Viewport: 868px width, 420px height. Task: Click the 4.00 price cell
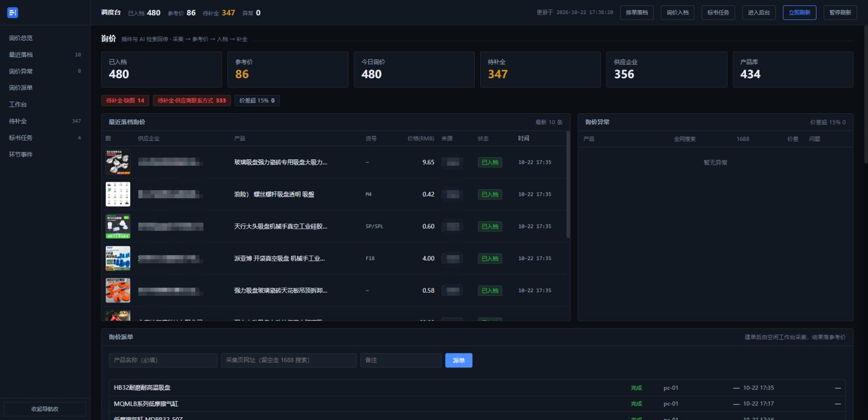point(428,259)
